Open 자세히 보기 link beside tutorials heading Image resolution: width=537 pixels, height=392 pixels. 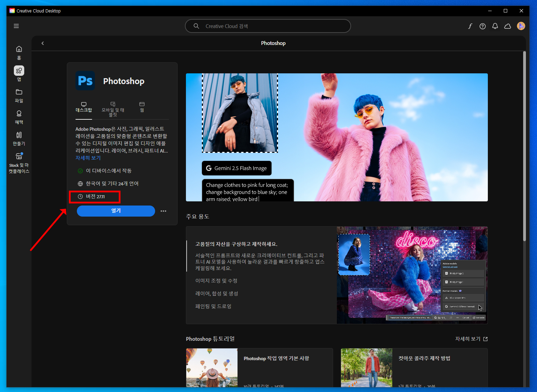(x=471, y=339)
